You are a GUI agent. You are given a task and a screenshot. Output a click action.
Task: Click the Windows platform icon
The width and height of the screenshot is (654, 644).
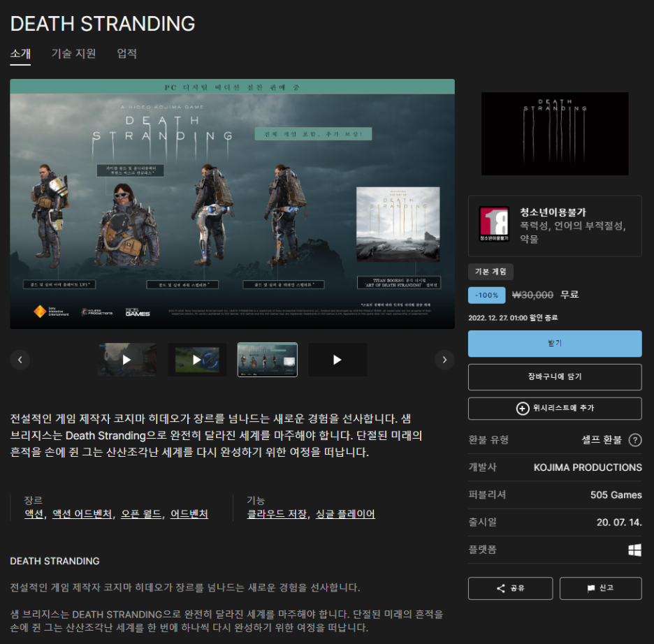tap(635, 550)
